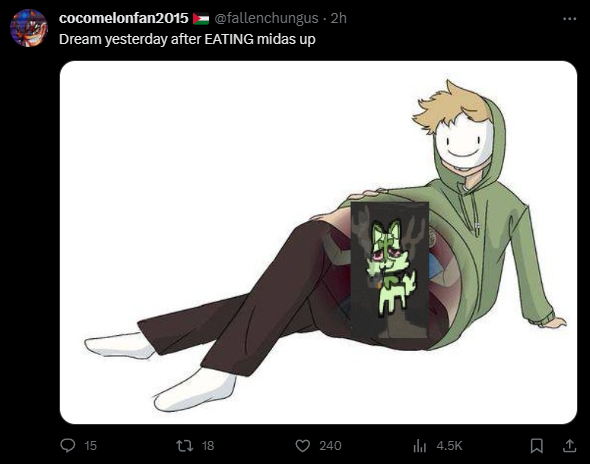Open the attached drawing in full view
This screenshot has width=590, height=464.
point(318,242)
